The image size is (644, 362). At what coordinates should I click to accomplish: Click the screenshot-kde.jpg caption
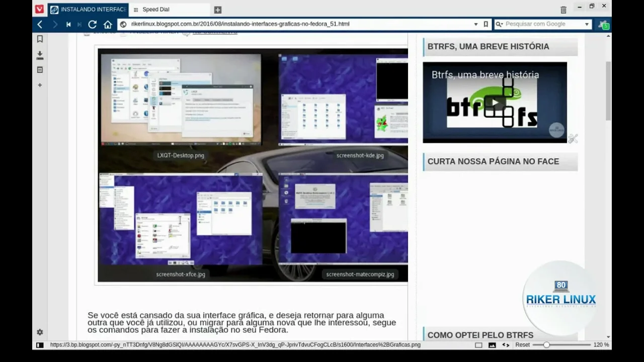click(x=360, y=155)
